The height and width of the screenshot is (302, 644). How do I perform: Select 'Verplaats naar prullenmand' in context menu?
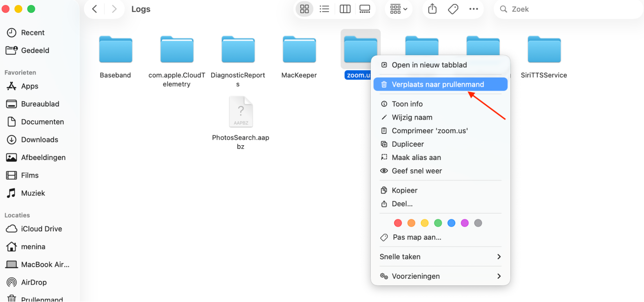pos(438,84)
